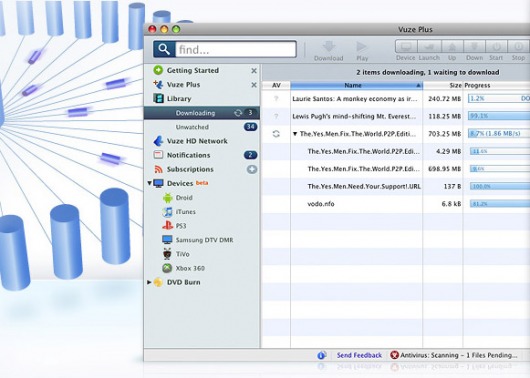
Task: Open the Subscriptions entry
Action: click(190, 169)
